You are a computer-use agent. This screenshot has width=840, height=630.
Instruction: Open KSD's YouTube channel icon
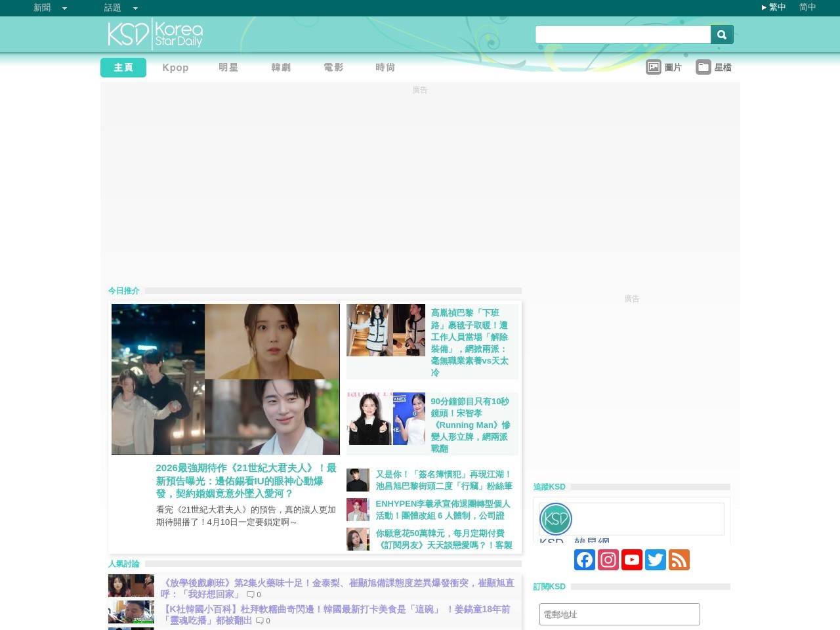(x=632, y=560)
